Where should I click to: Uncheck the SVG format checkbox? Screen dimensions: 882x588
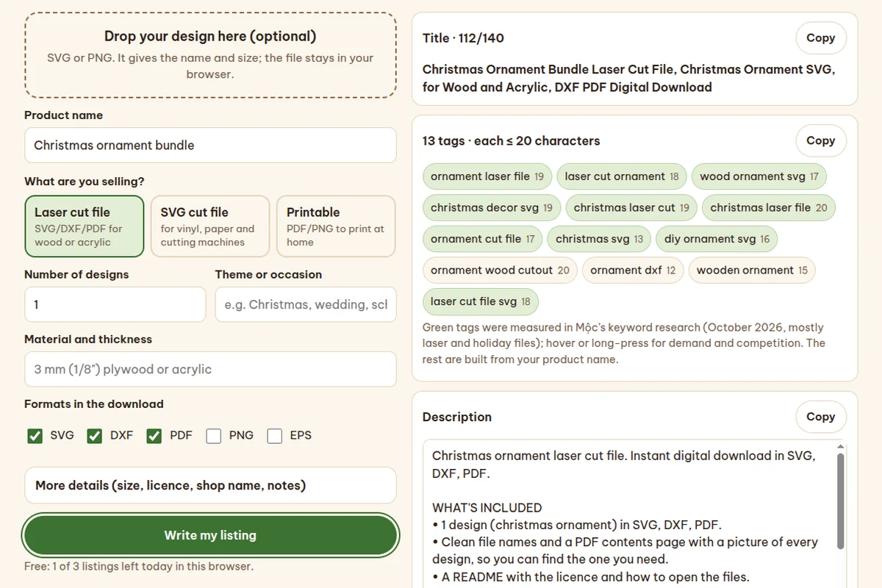point(35,436)
